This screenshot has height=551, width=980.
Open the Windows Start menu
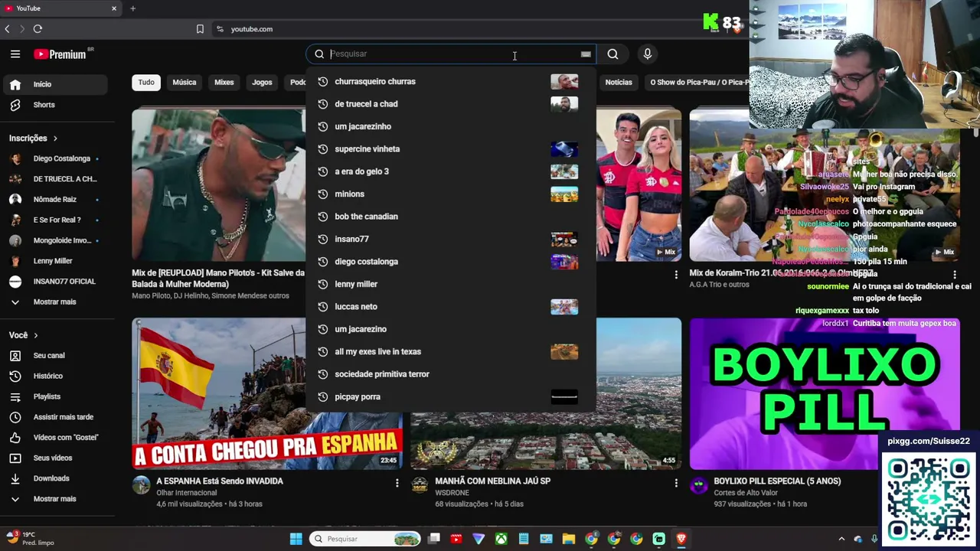tap(296, 539)
